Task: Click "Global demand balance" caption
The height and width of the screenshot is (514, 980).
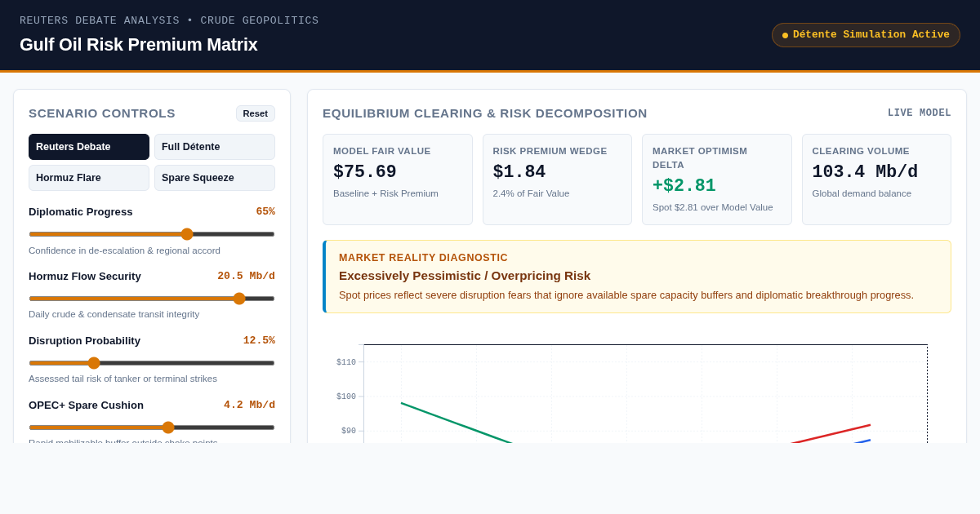Action: pos(862,193)
